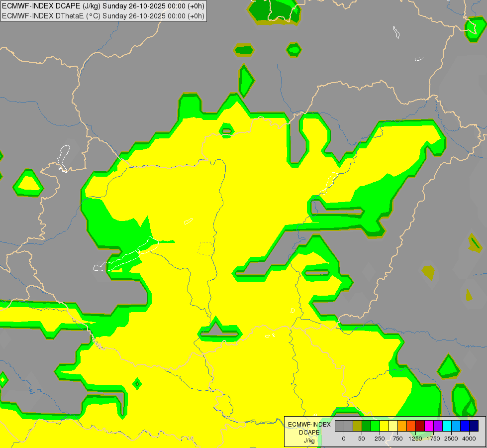
Task: Click the DCAPE (J/kg) title line
Action: coord(103,6)
